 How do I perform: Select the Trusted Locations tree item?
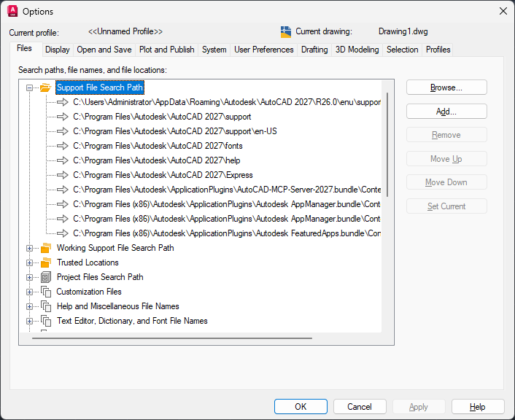(x=88, y=262)
